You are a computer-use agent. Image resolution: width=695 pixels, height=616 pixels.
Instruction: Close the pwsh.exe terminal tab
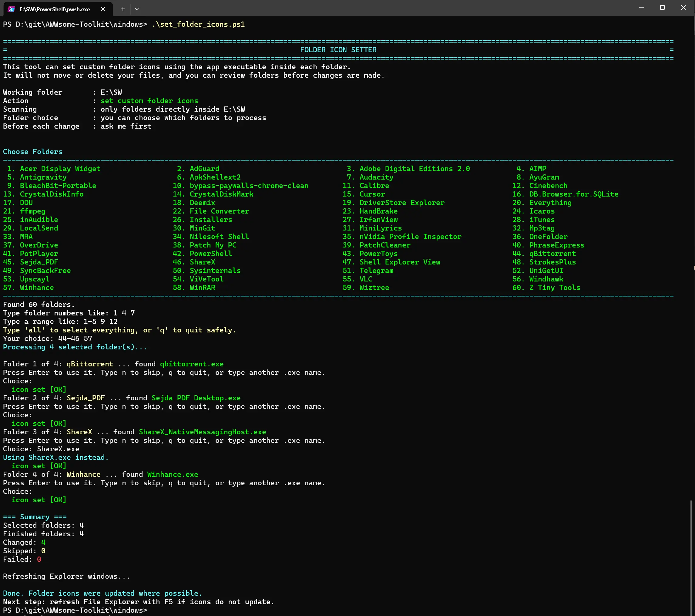click(x=103, y=9)
